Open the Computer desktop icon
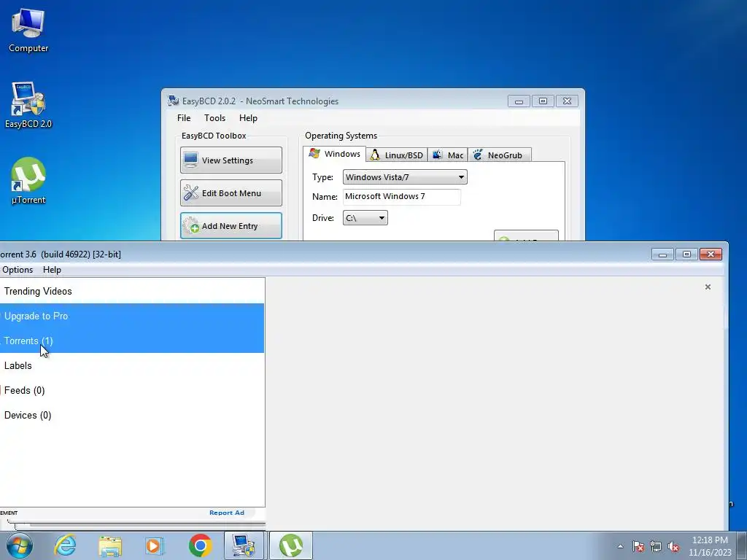The image size is (747, 560). 28,30
